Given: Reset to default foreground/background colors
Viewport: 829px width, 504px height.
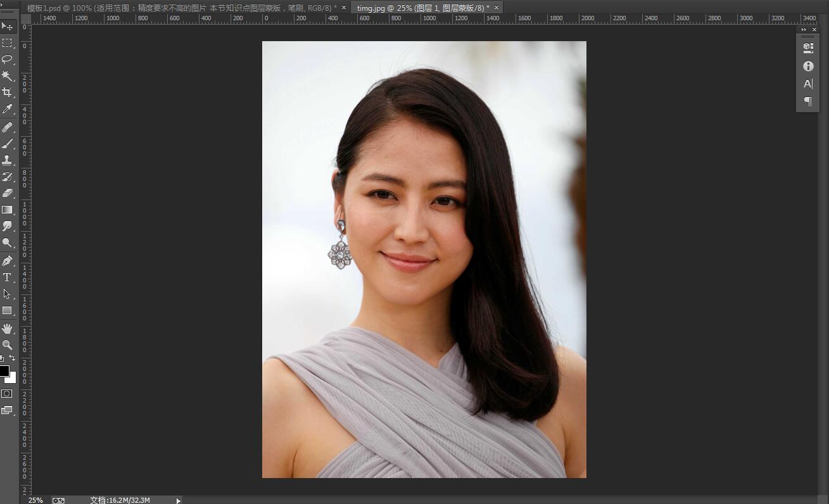Looking at the screenshot, I should tap(2, 358).
